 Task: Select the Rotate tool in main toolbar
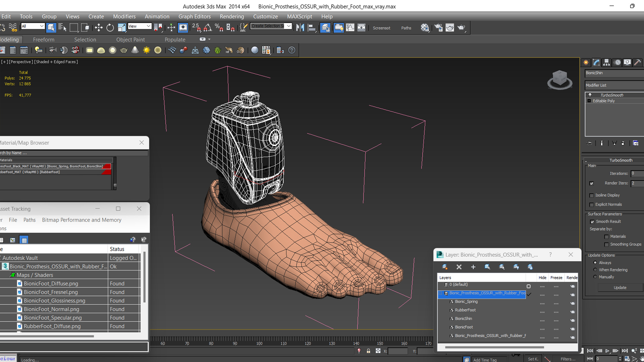pos(110,28)
